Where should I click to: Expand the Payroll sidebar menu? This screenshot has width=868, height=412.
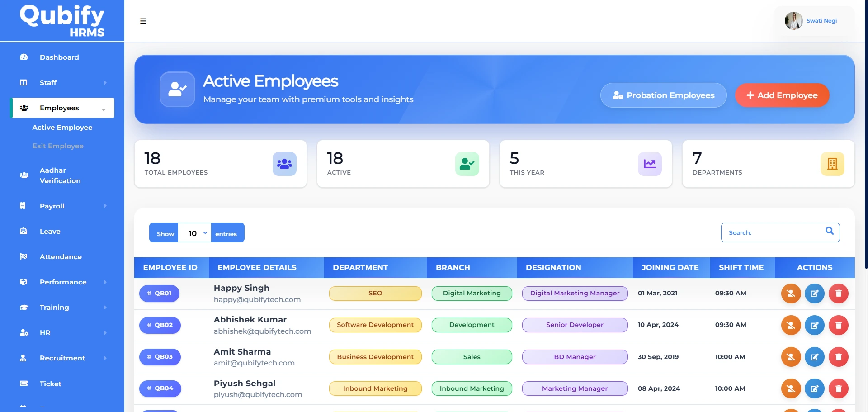[63, 206]
